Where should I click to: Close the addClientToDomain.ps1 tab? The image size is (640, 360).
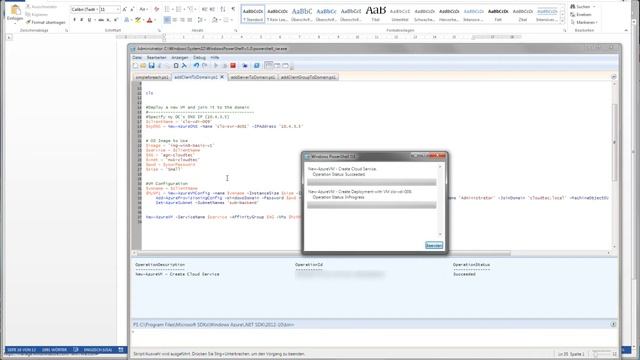222,77
